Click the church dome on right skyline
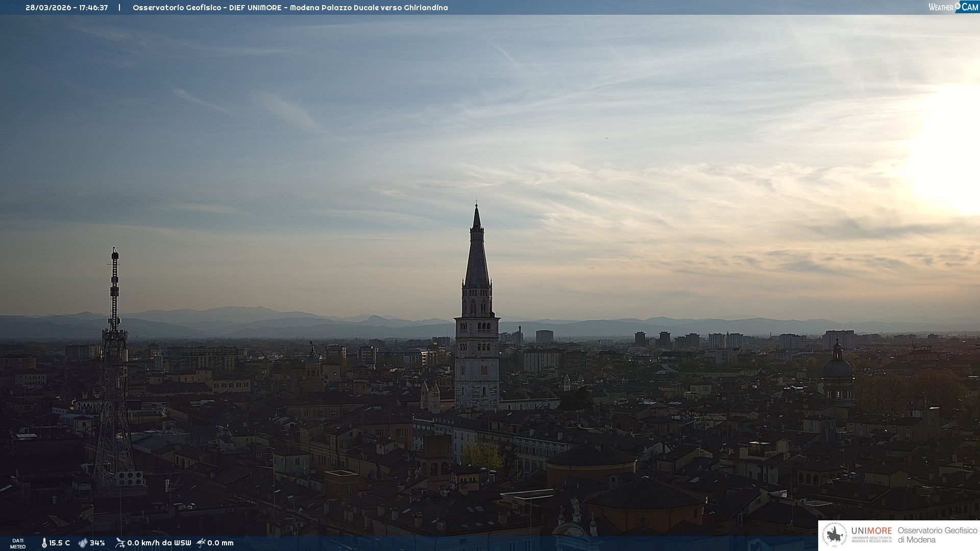 pos(838,367)
